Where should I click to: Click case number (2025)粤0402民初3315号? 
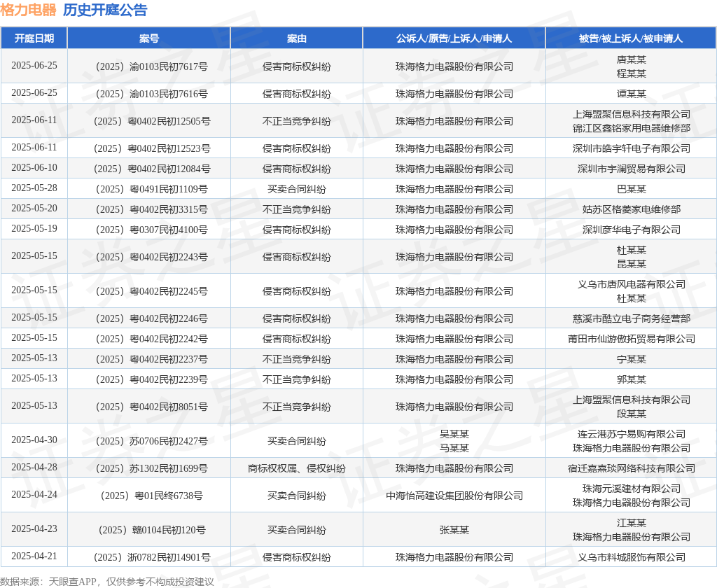[x=152, y=210]
